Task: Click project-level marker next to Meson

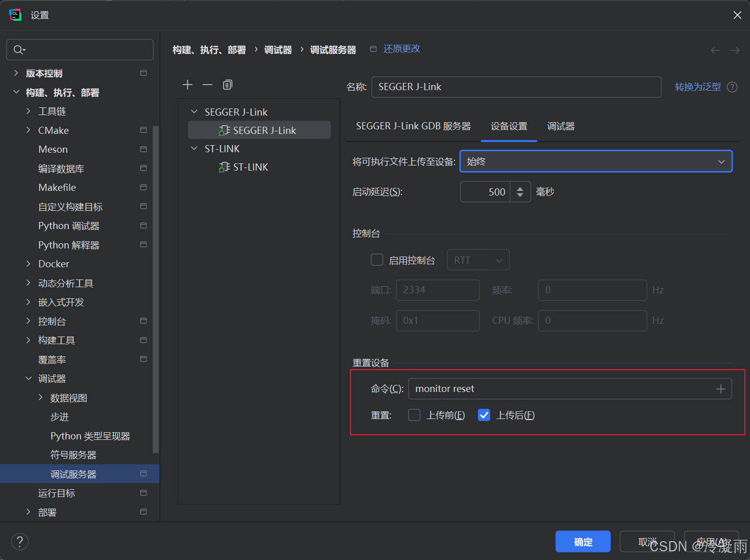Action: click(144, 149)
